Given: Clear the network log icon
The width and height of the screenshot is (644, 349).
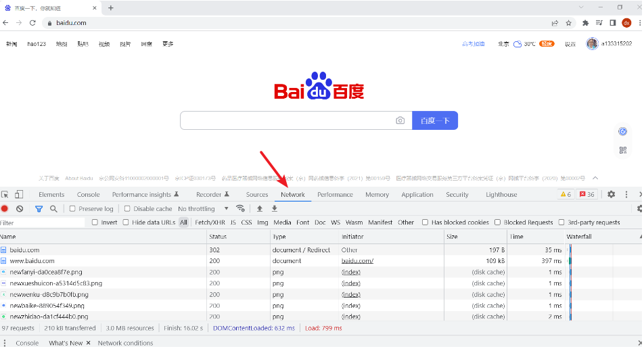Looking at the screenshot, I should click(20, 208).
